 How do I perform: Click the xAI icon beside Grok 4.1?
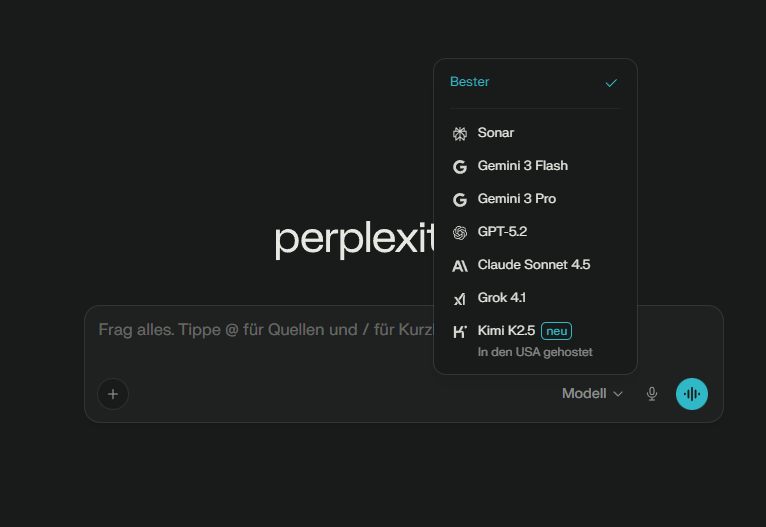click(460, 298)
